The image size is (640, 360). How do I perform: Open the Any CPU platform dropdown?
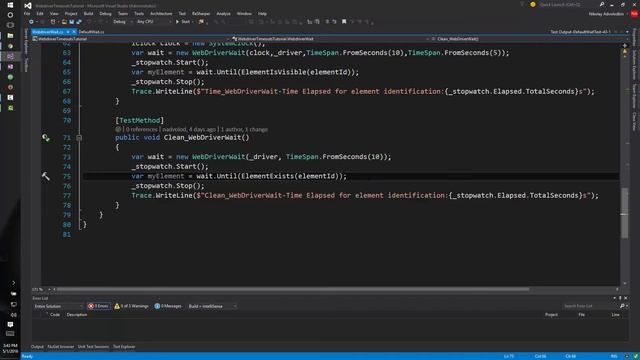(153, 22)
